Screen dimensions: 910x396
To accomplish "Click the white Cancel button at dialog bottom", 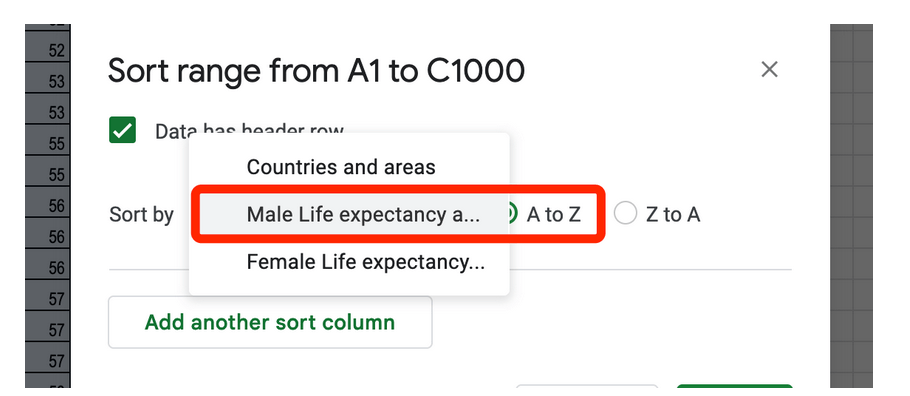I will pos(587,386).
